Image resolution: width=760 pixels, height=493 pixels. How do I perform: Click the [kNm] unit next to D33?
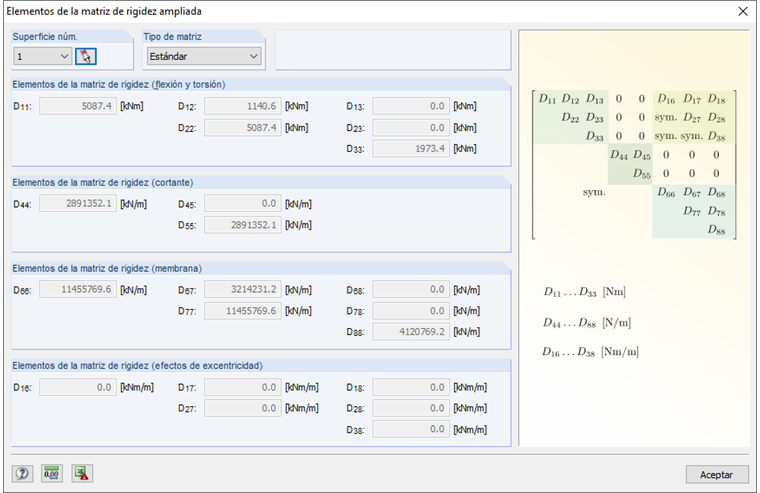[465, 149]
